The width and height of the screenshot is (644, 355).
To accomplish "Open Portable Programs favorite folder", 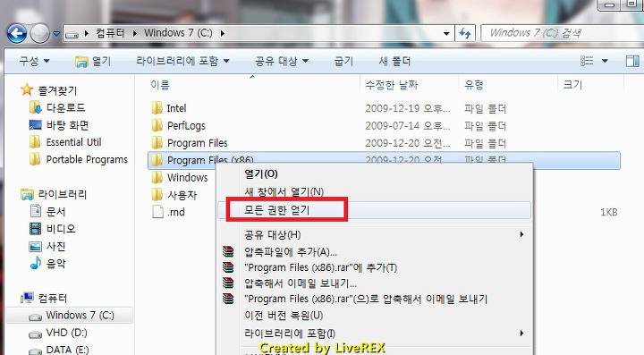I will point(87,159).
